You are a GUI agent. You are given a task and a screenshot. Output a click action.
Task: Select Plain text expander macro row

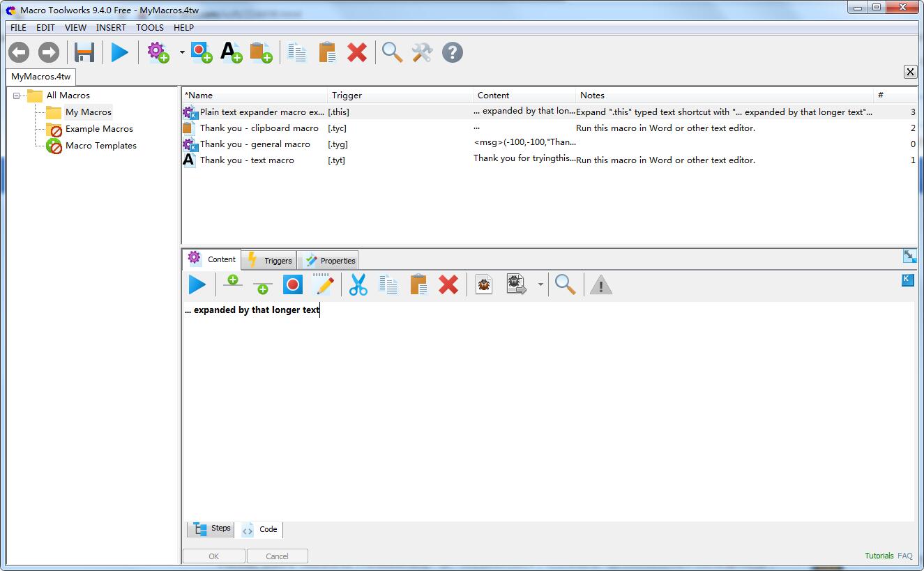click(550, 112)
